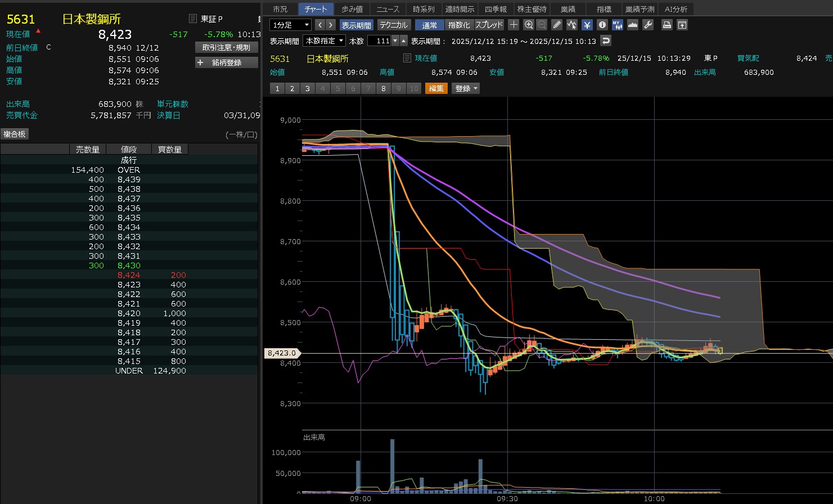The width and height of the screenshot is (833, 504).
Task: Select the pencil drawing tool icon
Action: click(557, 25)
